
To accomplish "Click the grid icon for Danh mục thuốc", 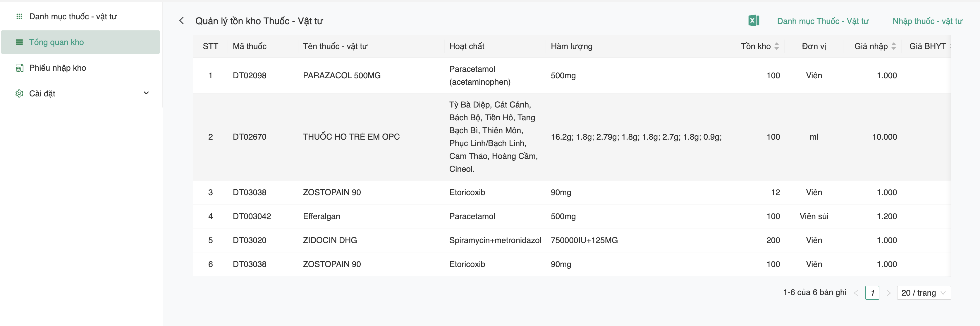I will [x=19, y=16].
